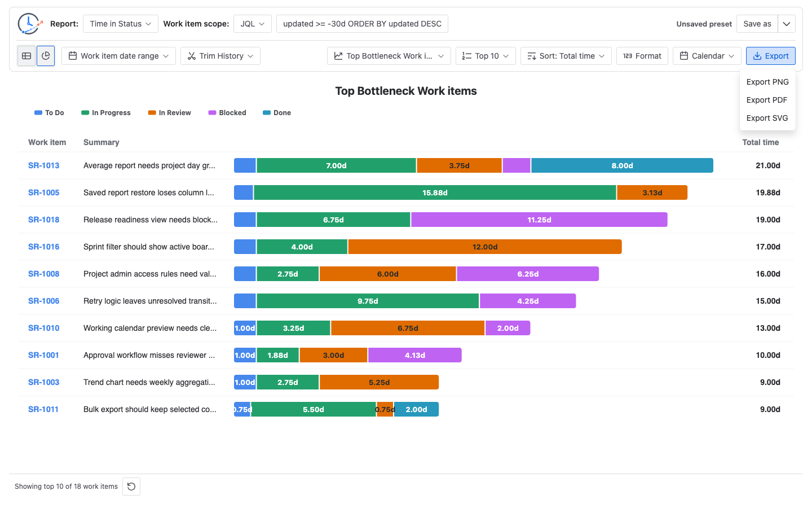This screenshot has width=812, height=508.
Task: Toggle In Progress legend series
Action: pos(106,113)
